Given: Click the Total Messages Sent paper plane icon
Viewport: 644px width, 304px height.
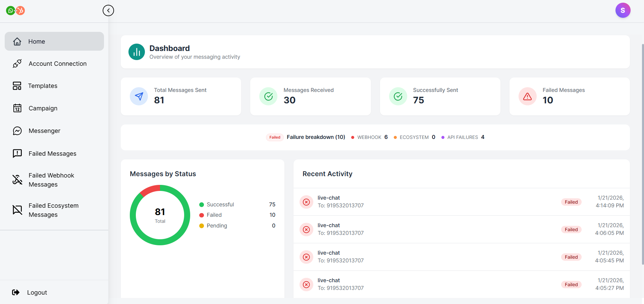Looking at the screenshot, I should pos(139,97).
